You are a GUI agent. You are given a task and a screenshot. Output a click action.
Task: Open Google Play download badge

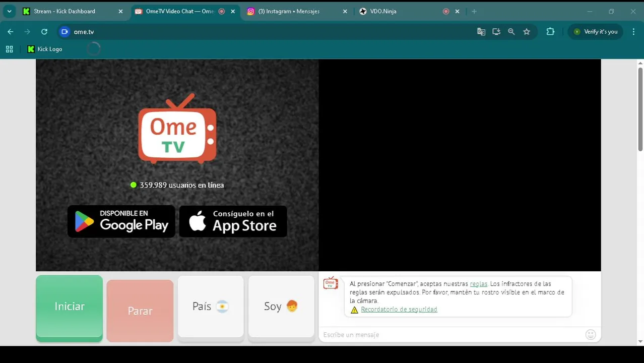(x=121, y=221)
